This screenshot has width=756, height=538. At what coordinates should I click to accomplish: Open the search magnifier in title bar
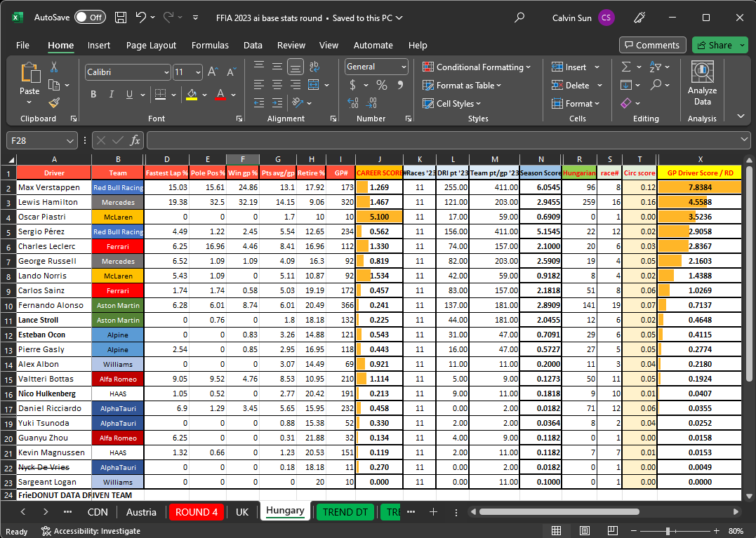(519, 18)
